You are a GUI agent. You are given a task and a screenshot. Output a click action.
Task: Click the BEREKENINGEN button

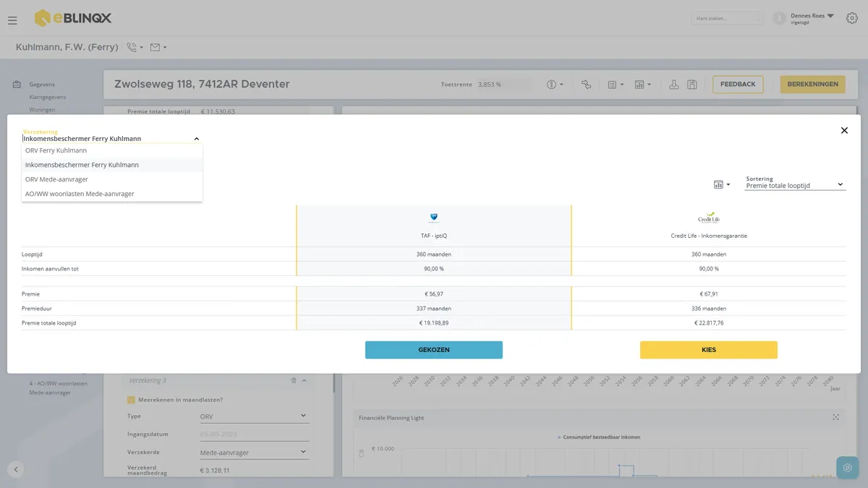(813, 85)
